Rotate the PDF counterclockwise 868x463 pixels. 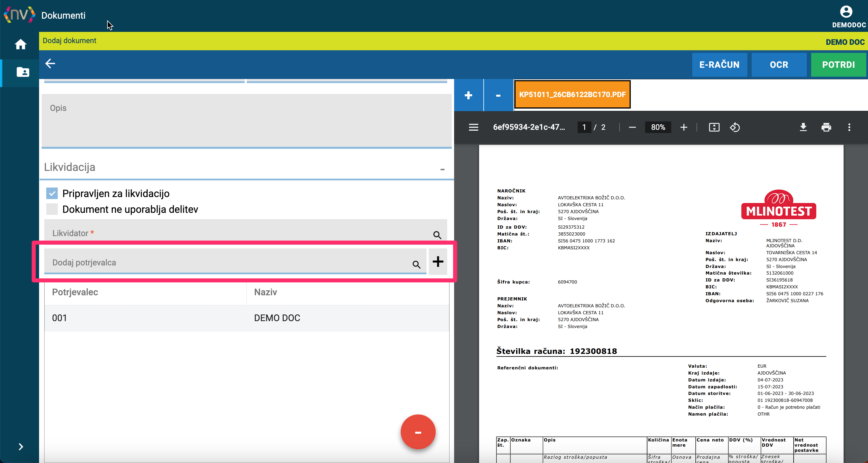tap(734, 127)
